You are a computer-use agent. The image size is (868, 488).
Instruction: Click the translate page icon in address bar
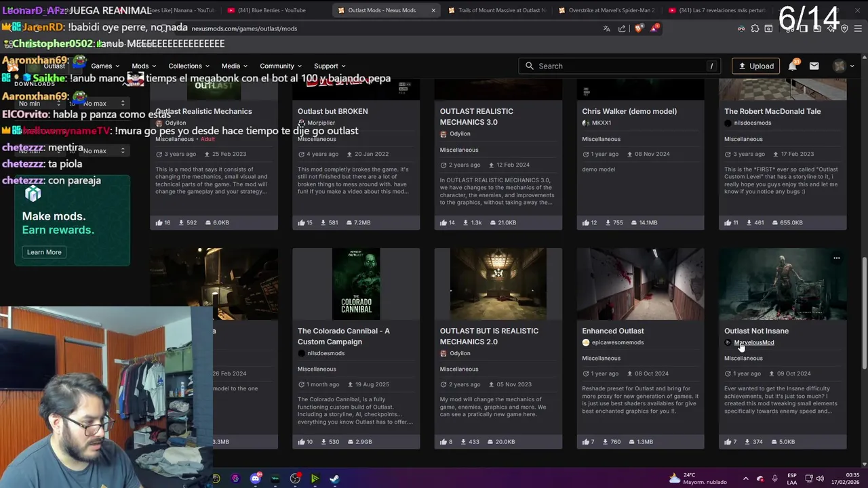pos(606,28)
